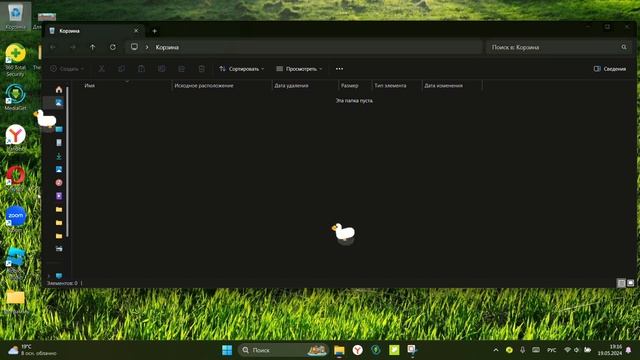640x360 pixels.
Task: Open the purple Videos item in the sidebar
Action: coord(59,196)
